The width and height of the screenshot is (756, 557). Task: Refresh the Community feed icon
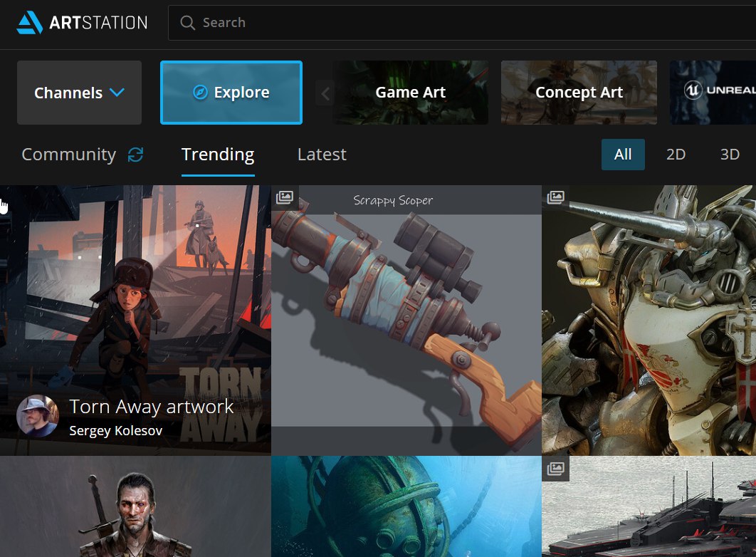coord(135,155)
